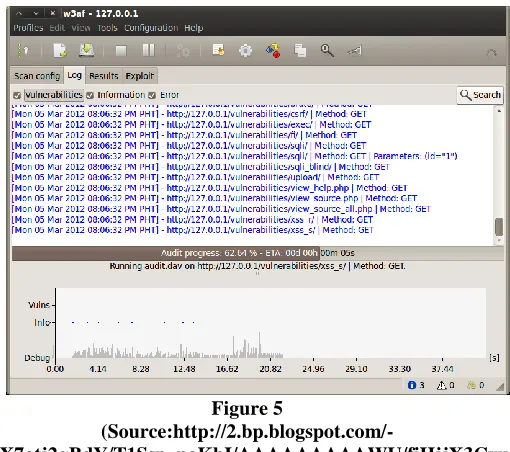Open the Configuration menu
This screenshot has height=452, width=510.
pyautogui.click(x=151, y=28)
